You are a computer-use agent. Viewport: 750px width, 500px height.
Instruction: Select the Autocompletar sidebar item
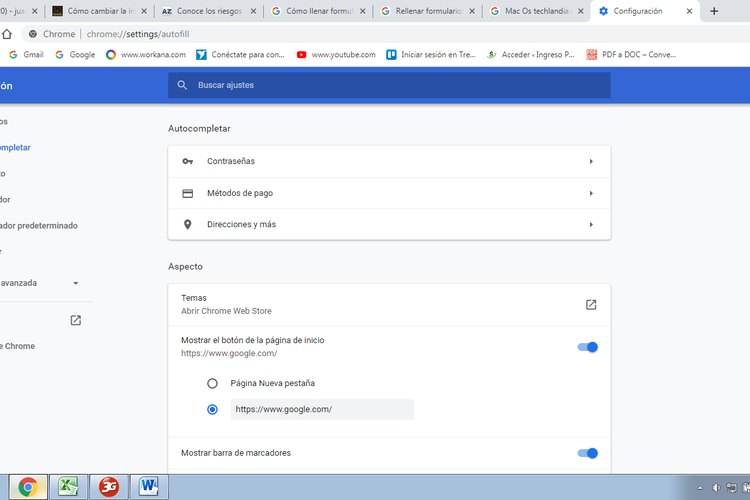[15, 148]
